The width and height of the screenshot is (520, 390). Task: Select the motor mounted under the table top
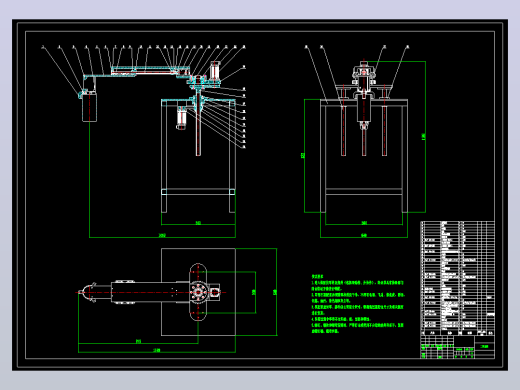point(181,118)
